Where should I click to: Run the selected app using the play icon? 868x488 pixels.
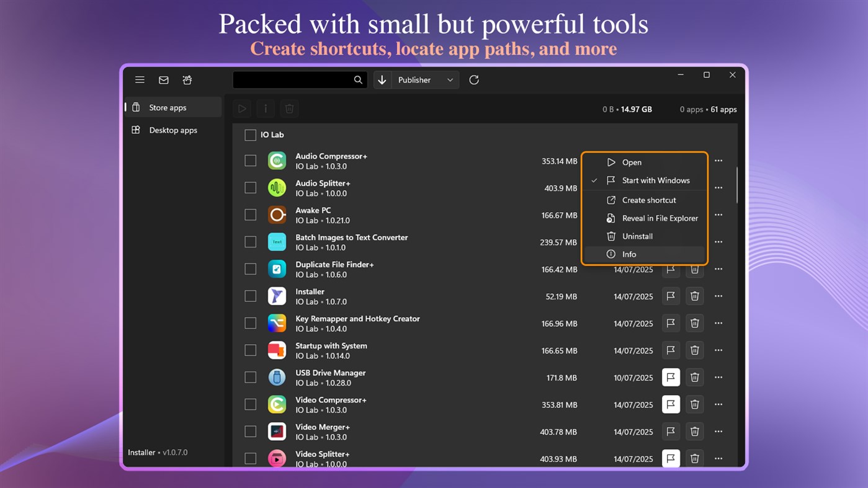click(241, 109)
